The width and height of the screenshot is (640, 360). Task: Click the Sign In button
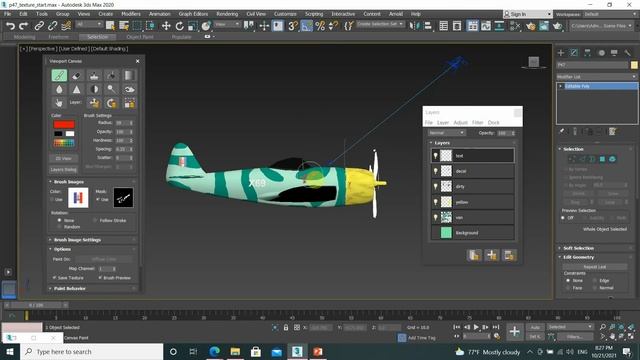pyautogui.click(x=527, y=14)
